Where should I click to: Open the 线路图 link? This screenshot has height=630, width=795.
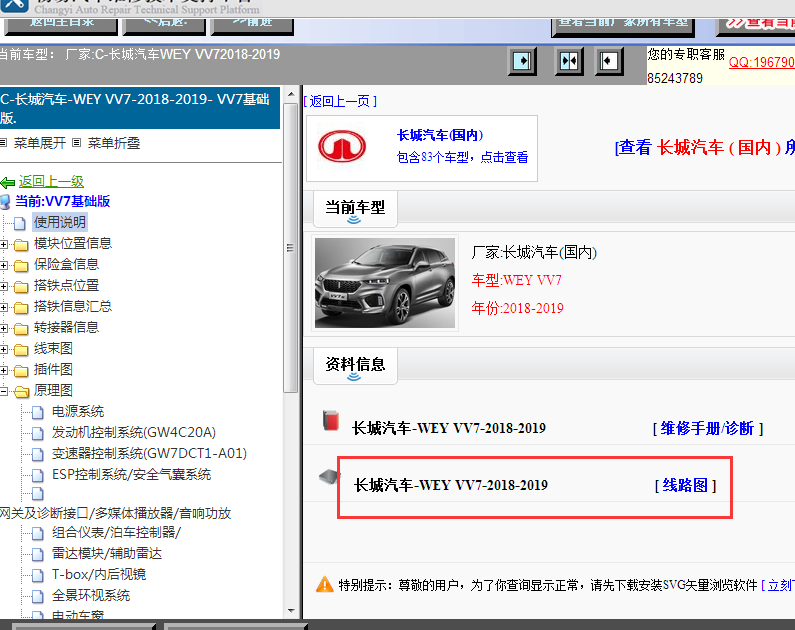point(685,485)
